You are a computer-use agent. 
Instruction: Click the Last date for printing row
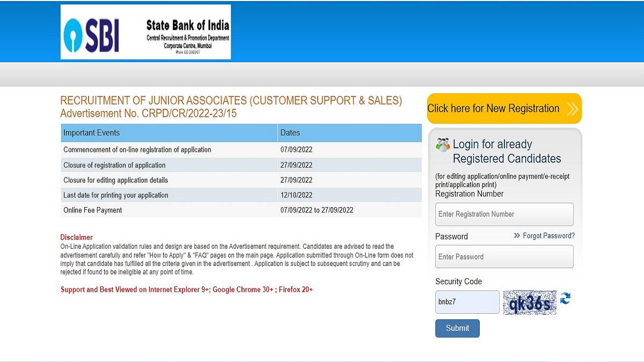point(161,195)
